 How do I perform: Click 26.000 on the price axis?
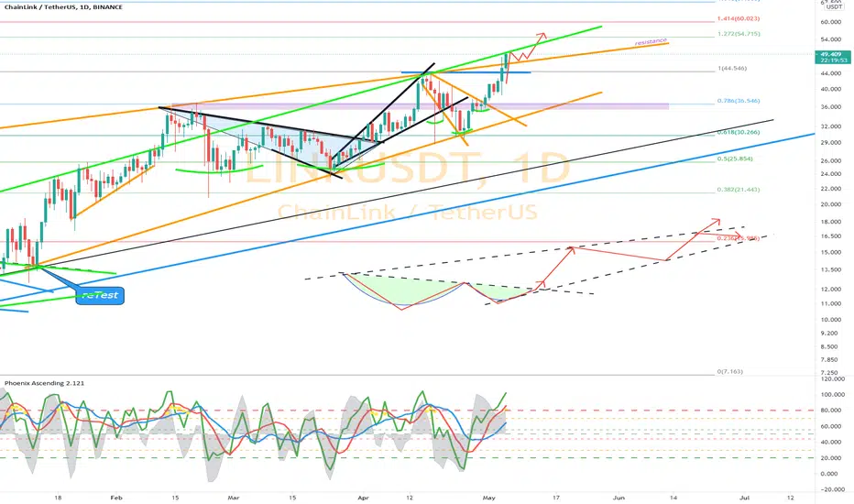point(832,160)
